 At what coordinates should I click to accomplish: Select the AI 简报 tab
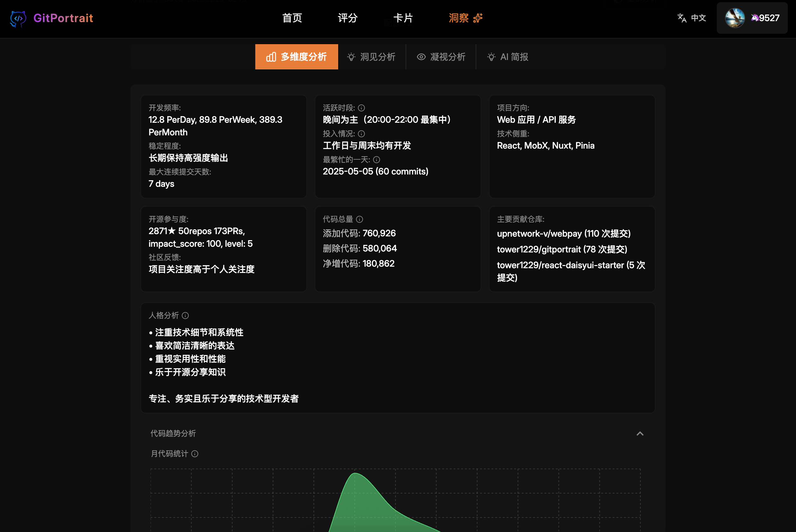click(x=508, y=57)
